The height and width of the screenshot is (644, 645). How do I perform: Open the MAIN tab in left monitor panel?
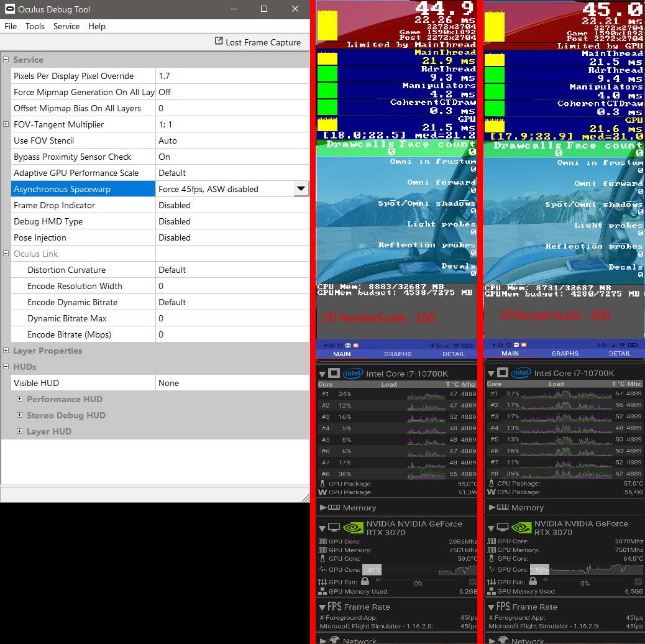(342, 354)
